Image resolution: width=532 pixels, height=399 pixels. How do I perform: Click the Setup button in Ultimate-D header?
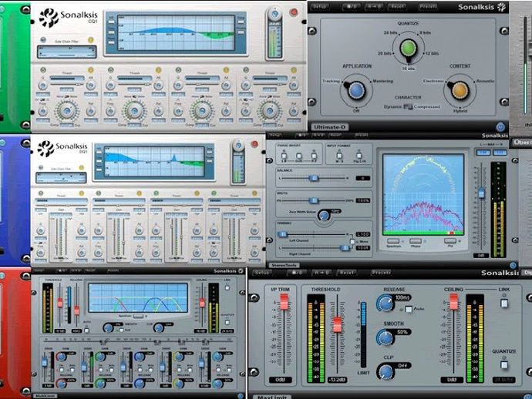click(319, 6)
